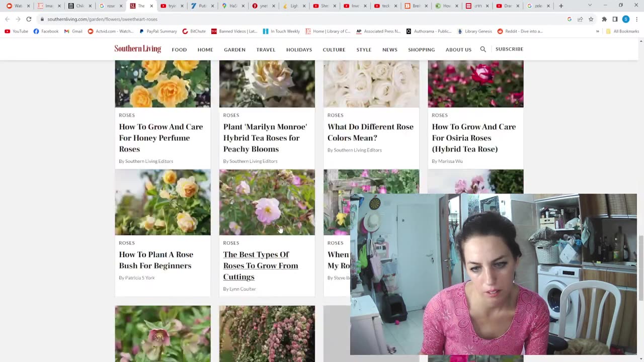Screen dimensions: 644x362
Task: Switch to the Google 'zele' tab
Action: (x=538, y=6)
